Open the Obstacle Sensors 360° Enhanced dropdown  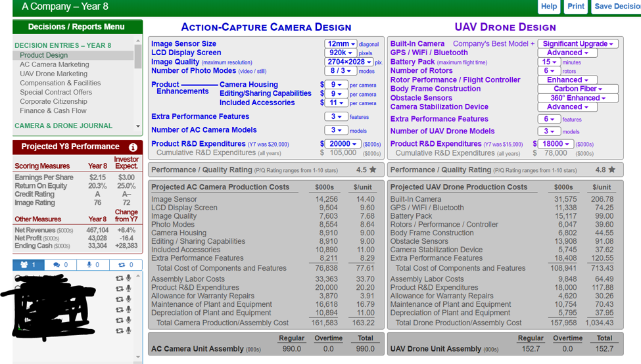(x=578, y=98)
